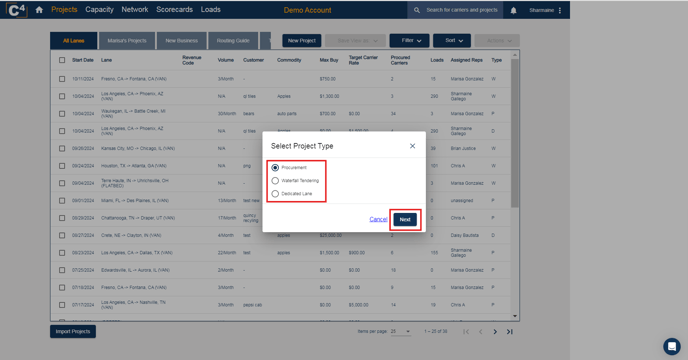This screenshot has height=360, width=688.
Task: Sort by the Start Date column header
Action: (83, 60)
